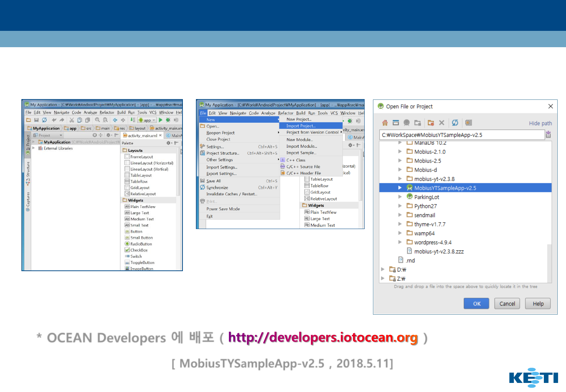Click the res breadcrumb in the navigation bar
Screen dimensions: 566x392
[120, 128]
